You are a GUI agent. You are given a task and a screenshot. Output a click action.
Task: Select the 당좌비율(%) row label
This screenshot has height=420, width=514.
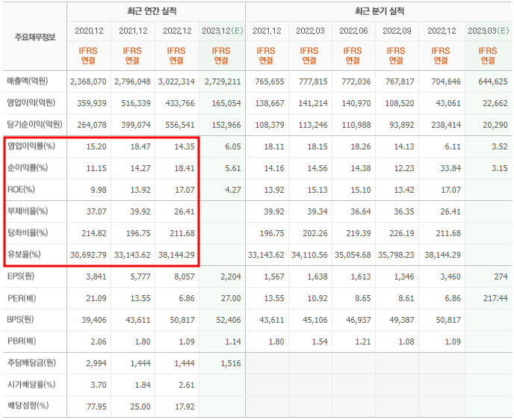(x=28, y=232)
